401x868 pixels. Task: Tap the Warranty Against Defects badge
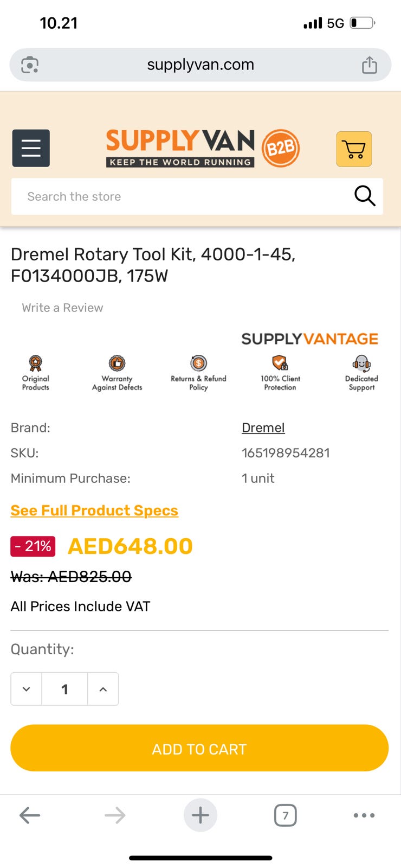point(117,373)
